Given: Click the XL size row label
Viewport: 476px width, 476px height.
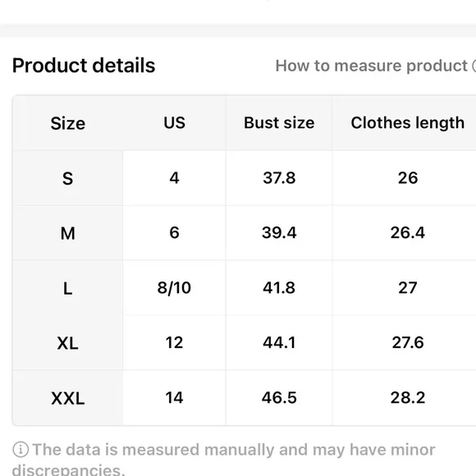Looking at the screenshot, I should click(67, 343).
